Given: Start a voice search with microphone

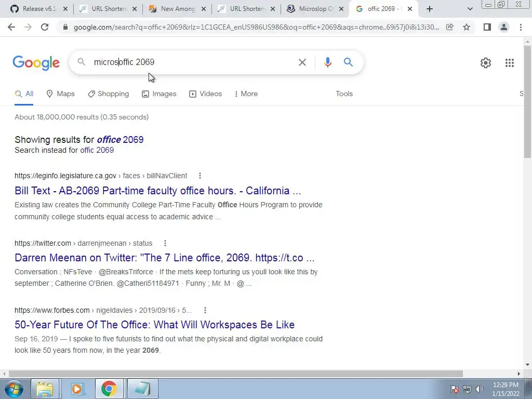Looking at the screenshot, I should (x=327, y=62).
